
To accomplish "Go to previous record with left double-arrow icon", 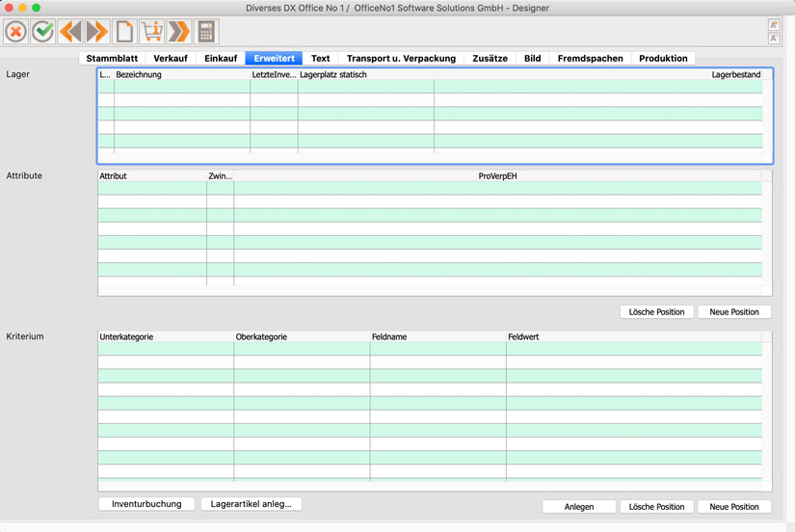I will click(x=70, y=32).
